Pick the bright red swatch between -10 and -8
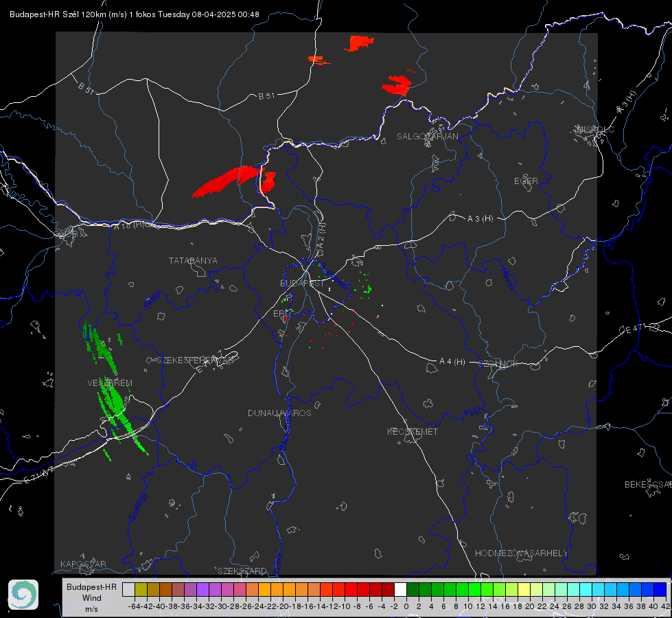This screenshot has width=672, height=618. pos(351,589)
